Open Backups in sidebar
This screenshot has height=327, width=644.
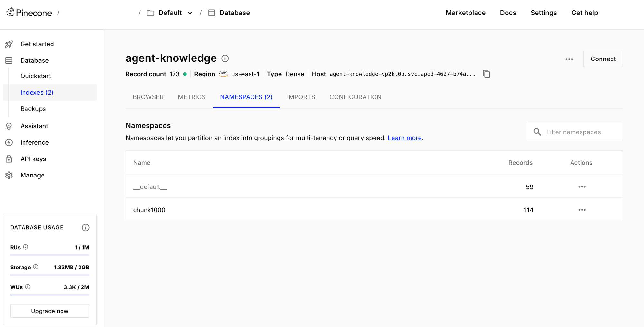[x=33, y=109]
